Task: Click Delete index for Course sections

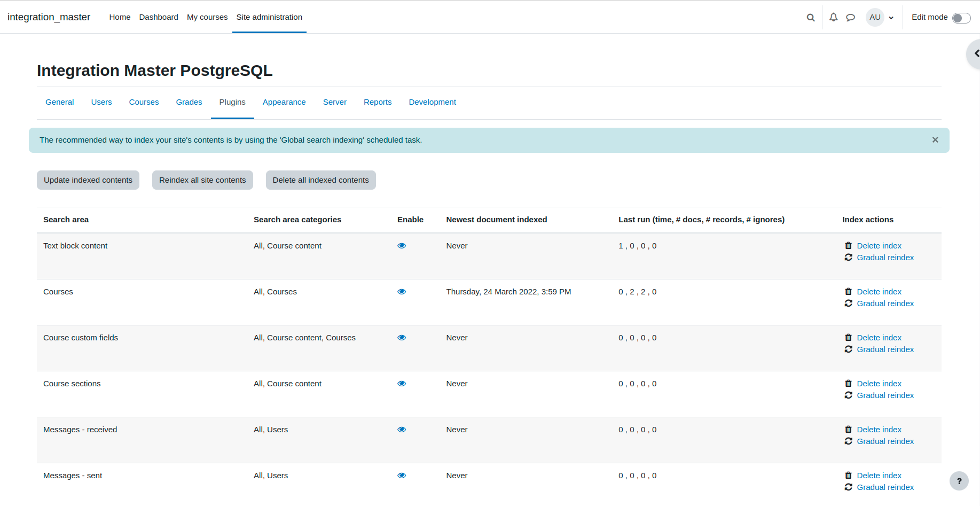Action: point(879,384)
